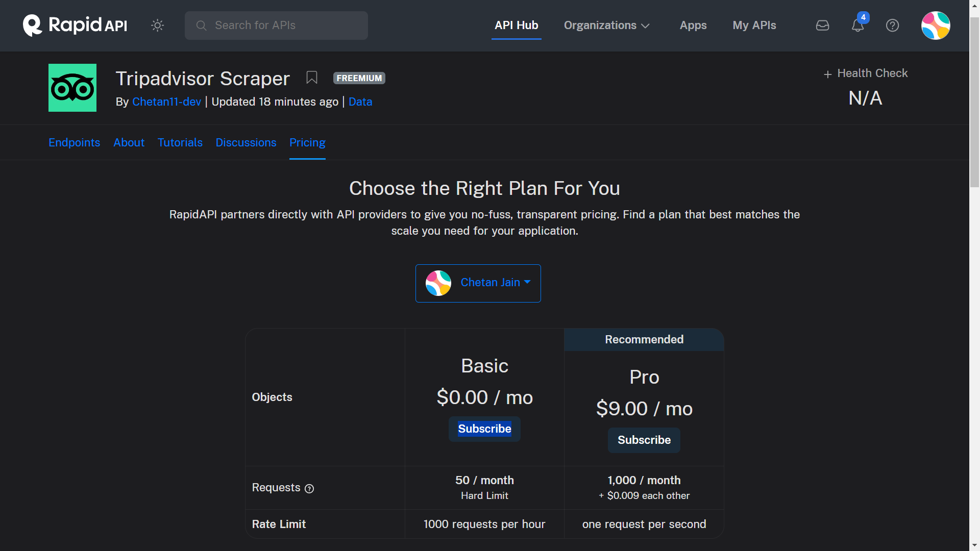Click the help question mark icon
980x551 pixels.
click(x=892, y=26)
